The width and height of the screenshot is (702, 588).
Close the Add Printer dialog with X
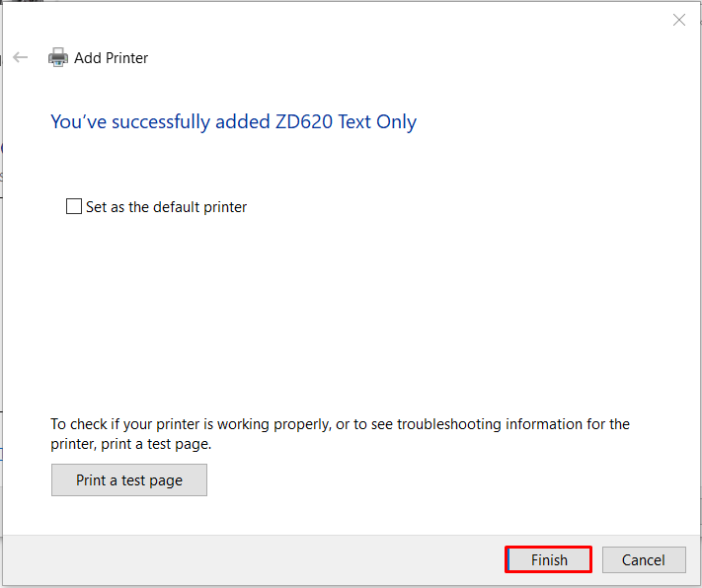point(679,20)
